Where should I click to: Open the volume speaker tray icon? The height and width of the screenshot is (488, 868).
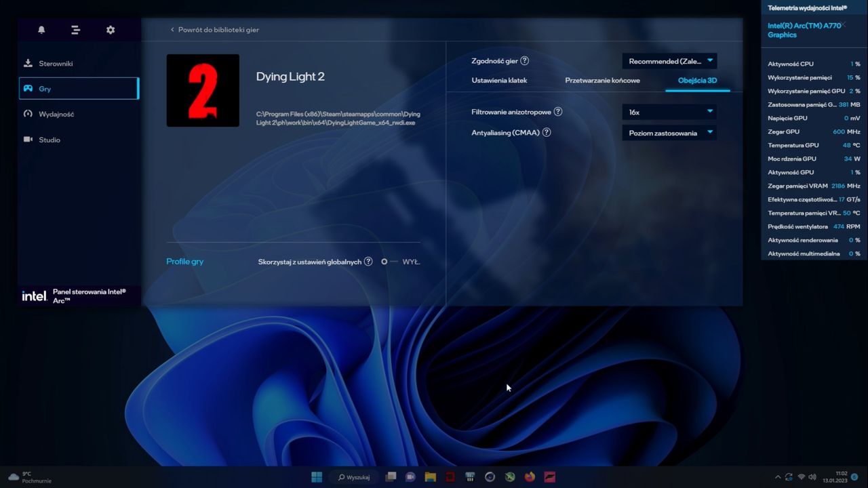tap(813, 477)
